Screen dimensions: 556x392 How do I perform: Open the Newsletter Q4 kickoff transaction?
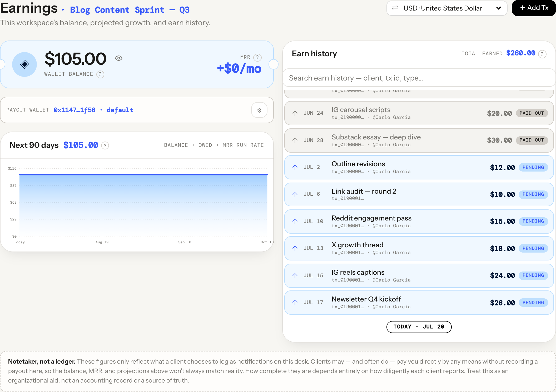point(419,303)
